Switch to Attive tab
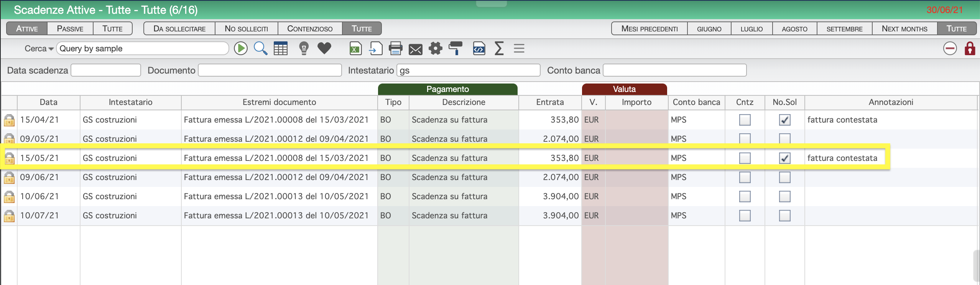Viewport: 980px width, 285px height. click(27, 29)
